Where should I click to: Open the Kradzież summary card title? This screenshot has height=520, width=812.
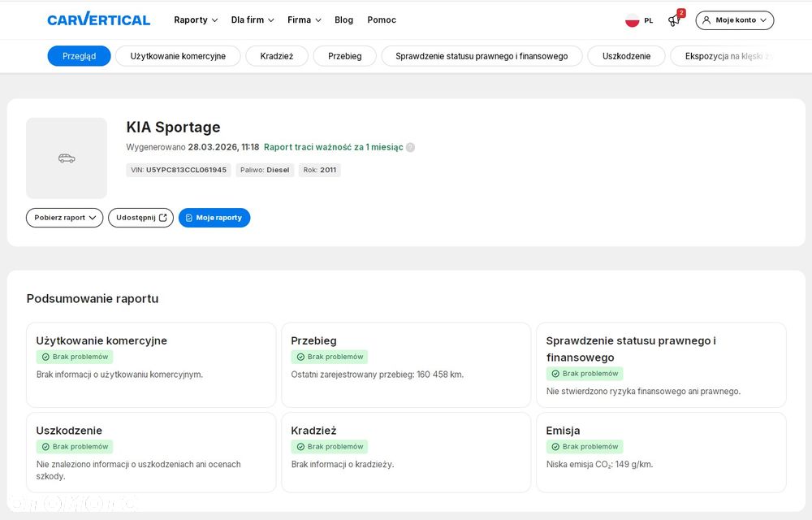[x=313, y=431]
